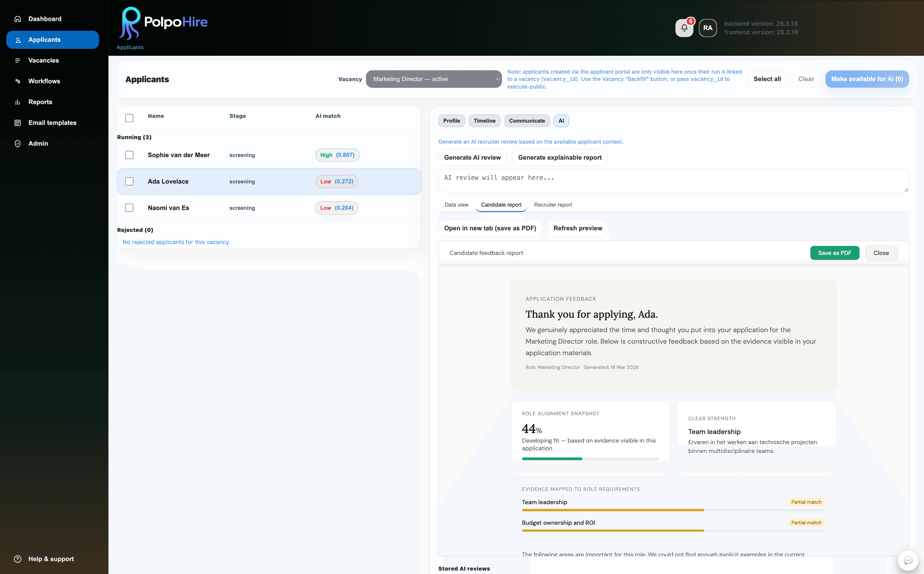Image resolution: width=924 pixels, height=574 pixels.
Task: Check the Ada Lovelace row checkbox
Action: (129, 181)
